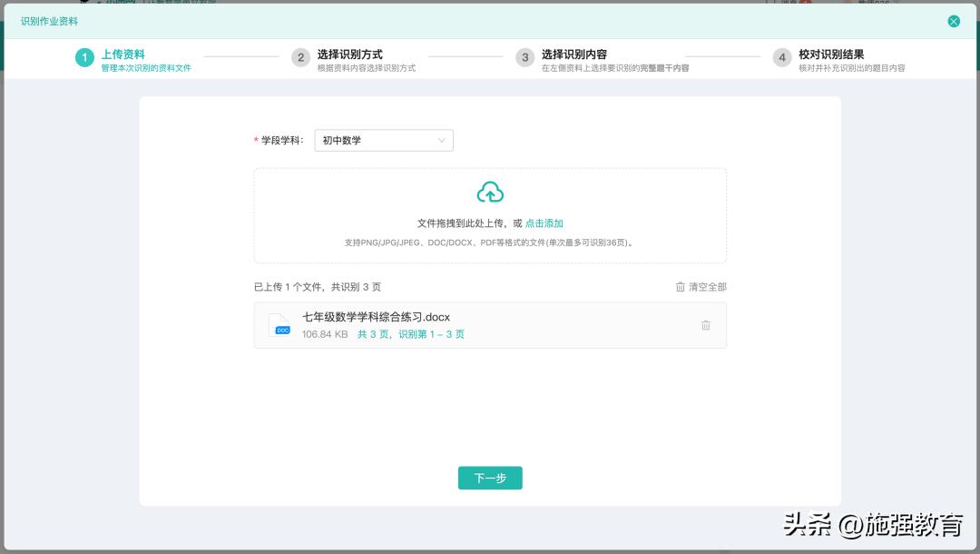980x554 pixels.
Task: Click the 下一步 button
Action: 490,478
